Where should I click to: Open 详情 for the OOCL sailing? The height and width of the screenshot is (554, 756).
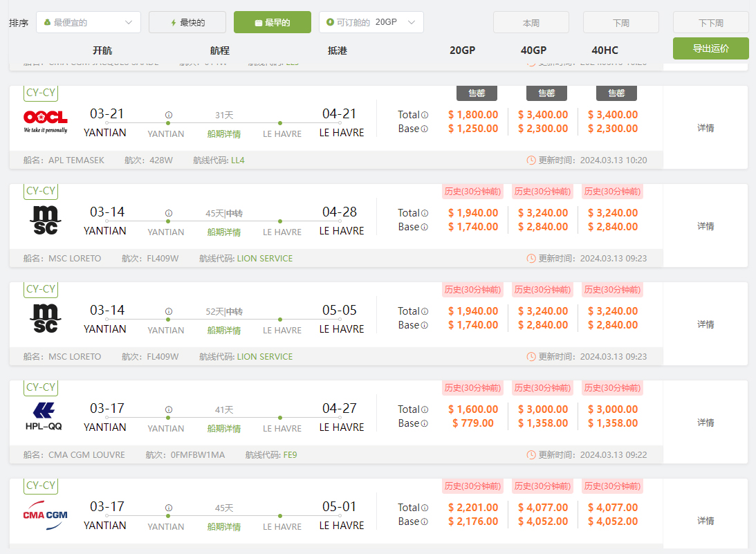[706, 128]
